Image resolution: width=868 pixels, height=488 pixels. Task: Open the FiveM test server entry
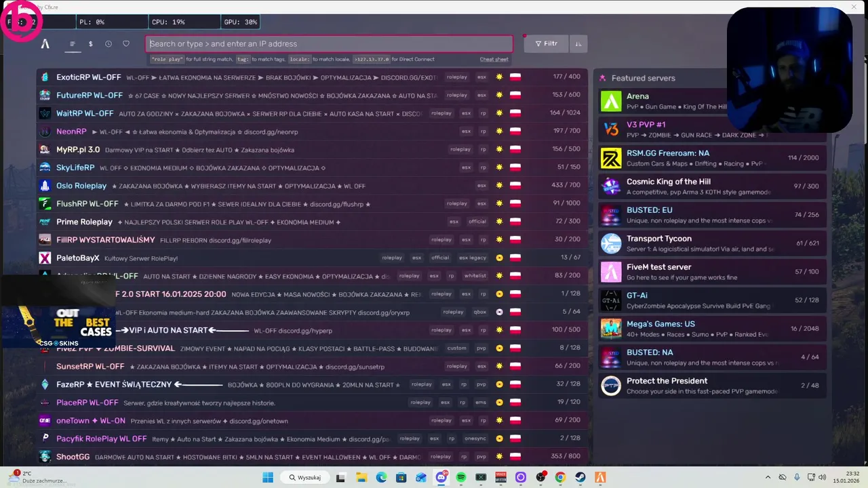click(x=712, y=272)
